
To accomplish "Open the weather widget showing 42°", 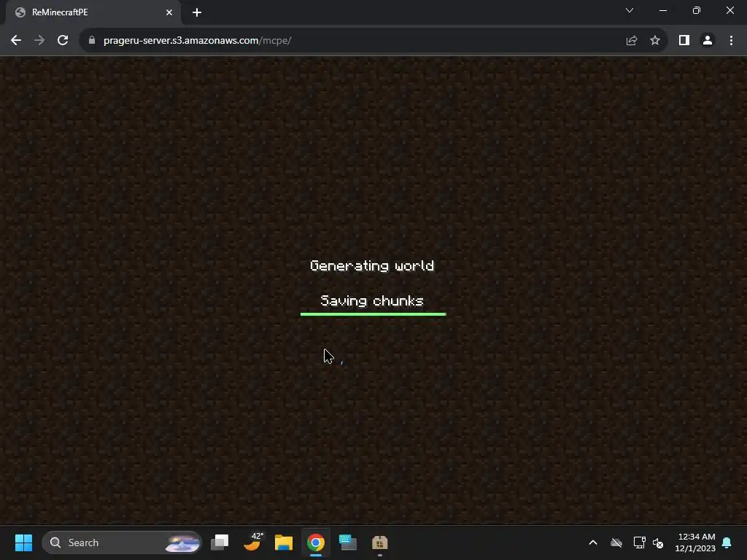I will click(252, 542).
